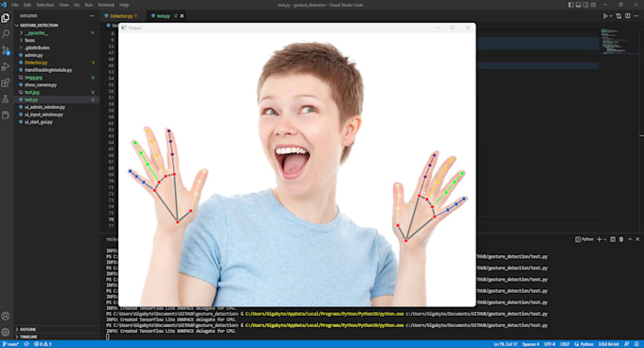Close the test.py editor tab

(x=182, y=16)
